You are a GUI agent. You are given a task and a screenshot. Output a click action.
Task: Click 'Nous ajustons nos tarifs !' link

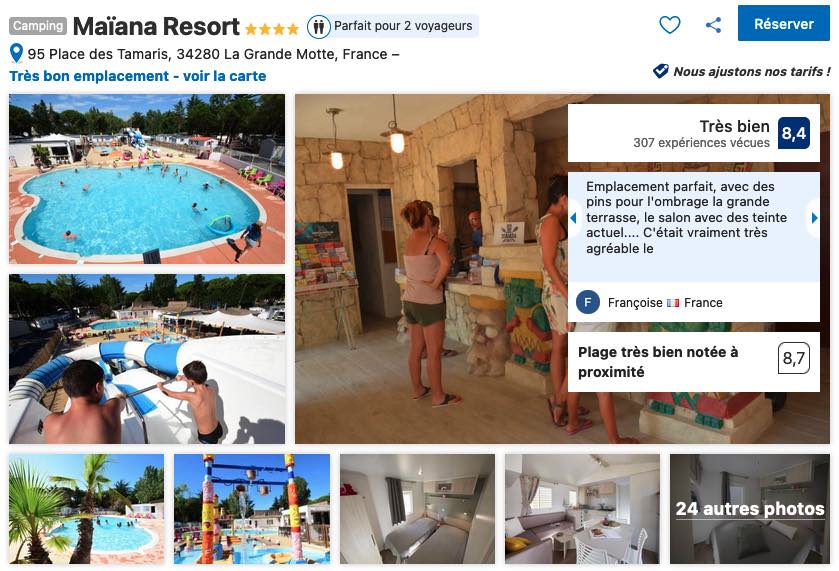pos(751,71)
